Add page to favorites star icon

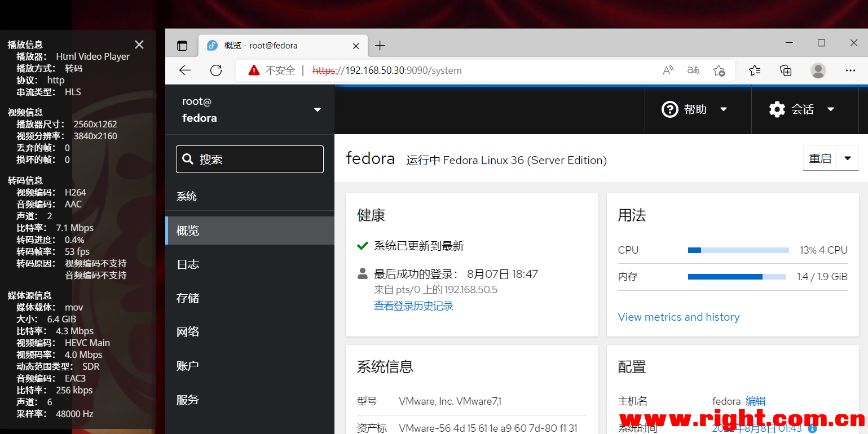[719, 70]
